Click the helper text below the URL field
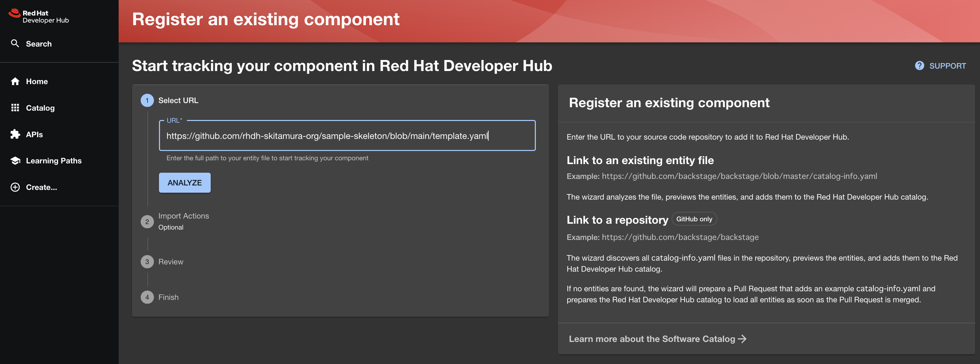The width and height of the screenshot is (980, 364). (x=267, y=158)
